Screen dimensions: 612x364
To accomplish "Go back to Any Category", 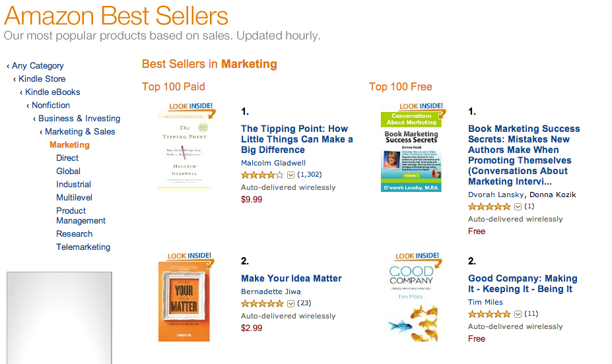I will coord(38,66).
